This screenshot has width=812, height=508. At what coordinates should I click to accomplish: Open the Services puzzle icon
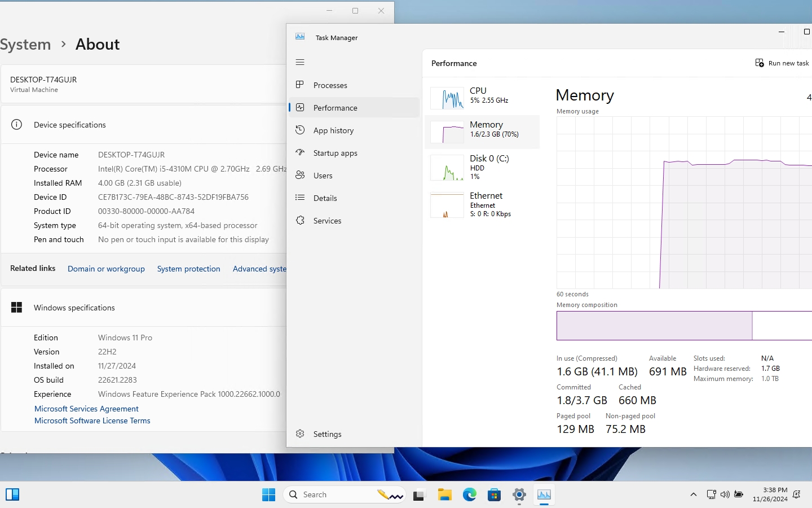pos(300,220)
